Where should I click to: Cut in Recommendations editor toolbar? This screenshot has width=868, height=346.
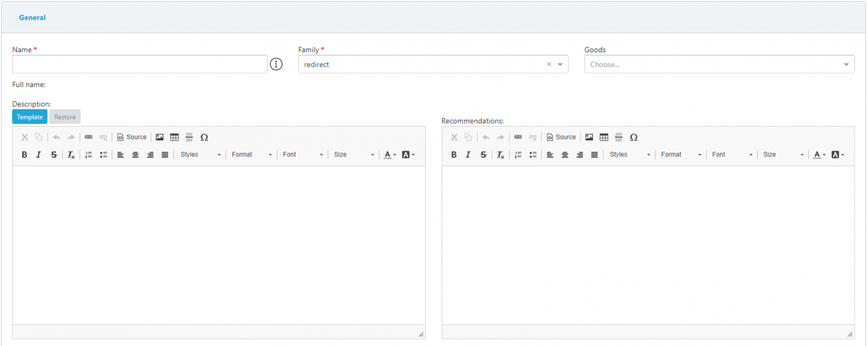point(454,137)
